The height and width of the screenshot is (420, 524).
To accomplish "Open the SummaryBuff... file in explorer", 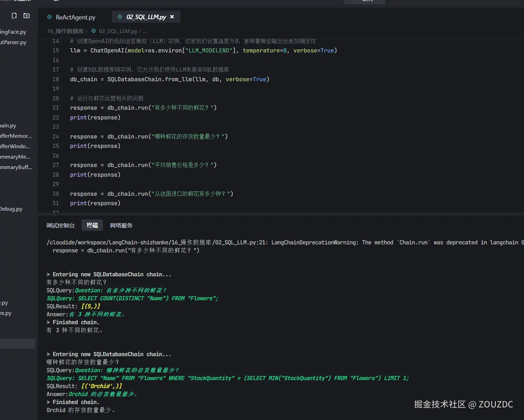I will click(16, 167).
